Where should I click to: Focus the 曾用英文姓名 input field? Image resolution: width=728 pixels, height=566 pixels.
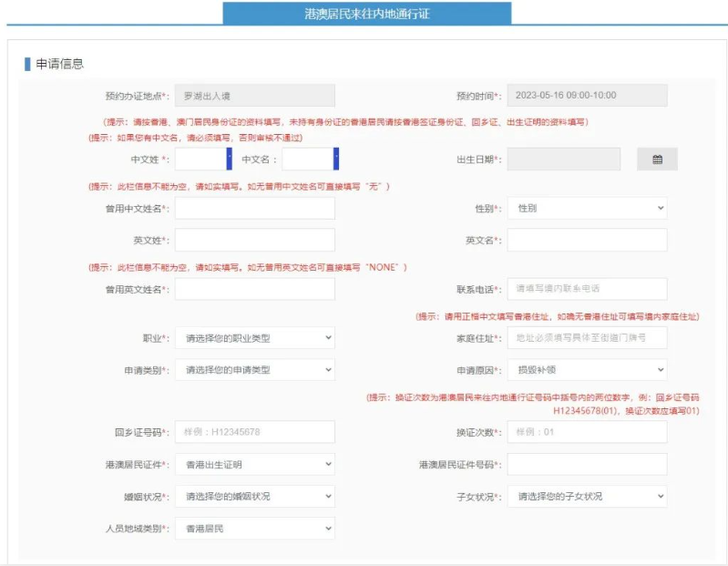tap(254, 289)
